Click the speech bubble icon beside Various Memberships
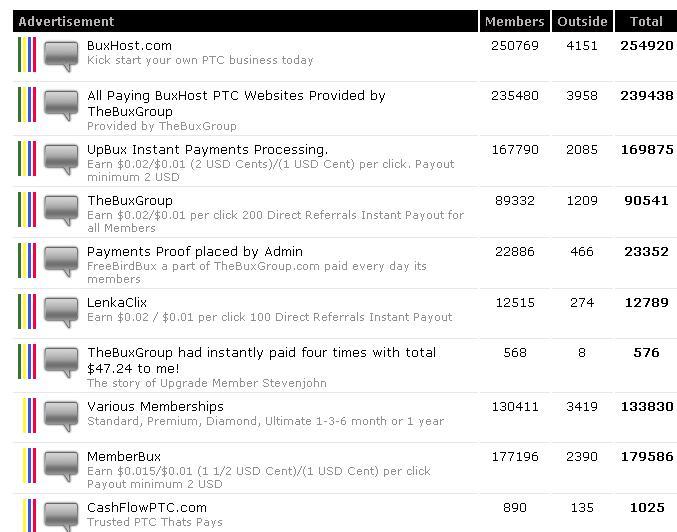Screen dimensions: 677x532 pos(61,415)
